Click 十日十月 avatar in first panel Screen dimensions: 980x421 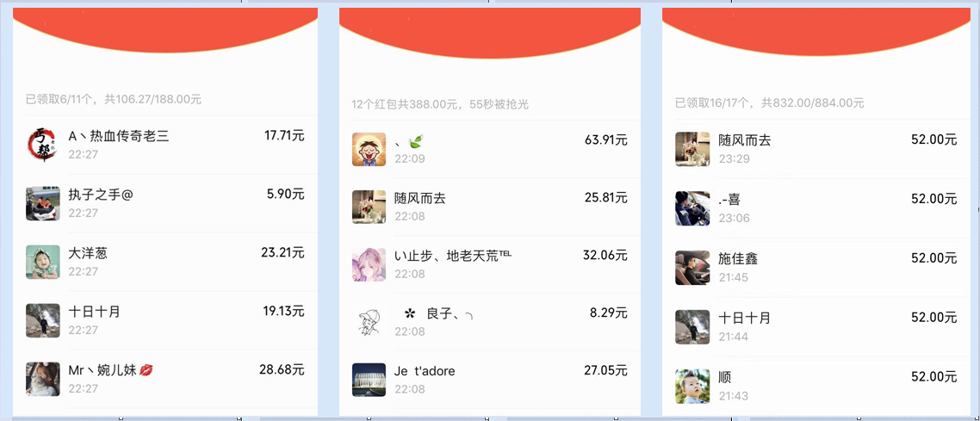[x=42, y=320]
